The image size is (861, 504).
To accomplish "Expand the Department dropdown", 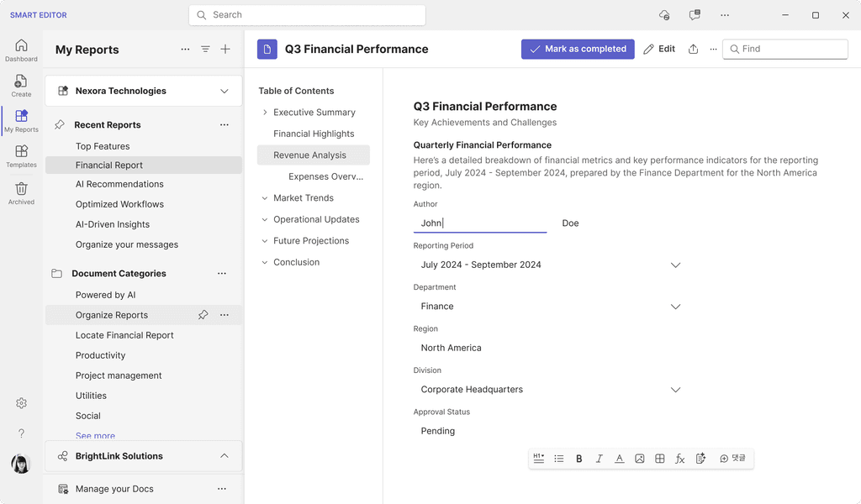I will (675, 307).
